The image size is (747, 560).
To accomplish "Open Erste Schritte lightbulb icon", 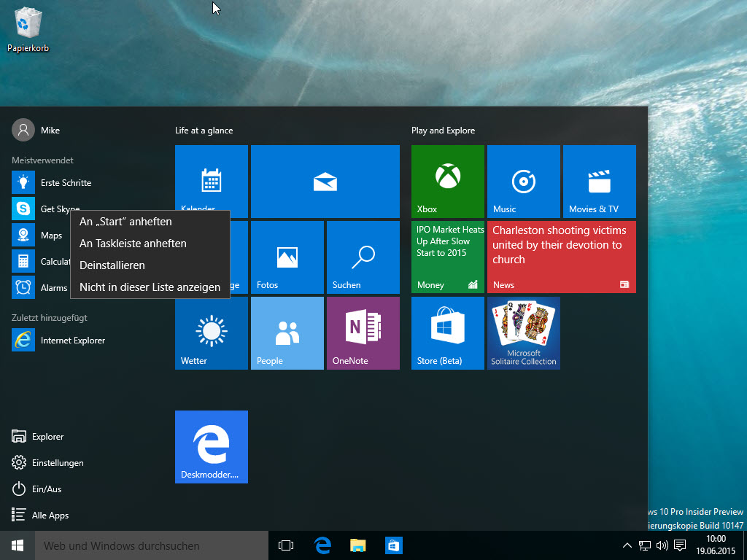I will (x=23, y=182).
